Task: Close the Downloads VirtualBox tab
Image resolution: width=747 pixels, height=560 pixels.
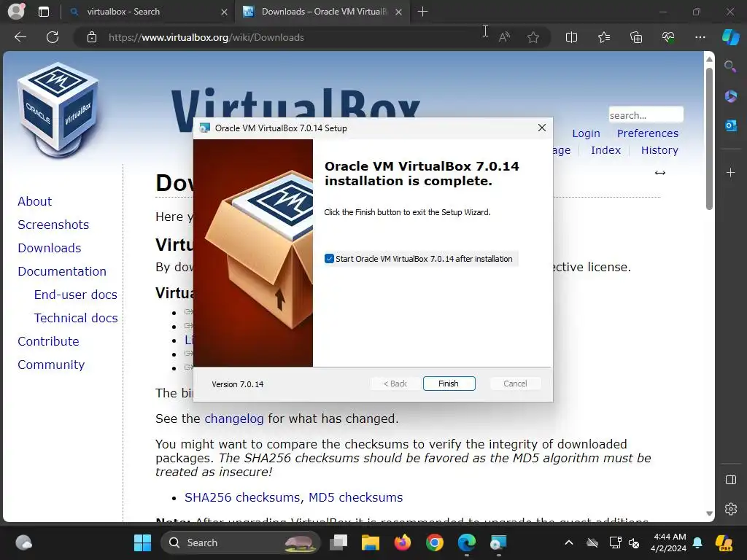Action: coord(399,12)
